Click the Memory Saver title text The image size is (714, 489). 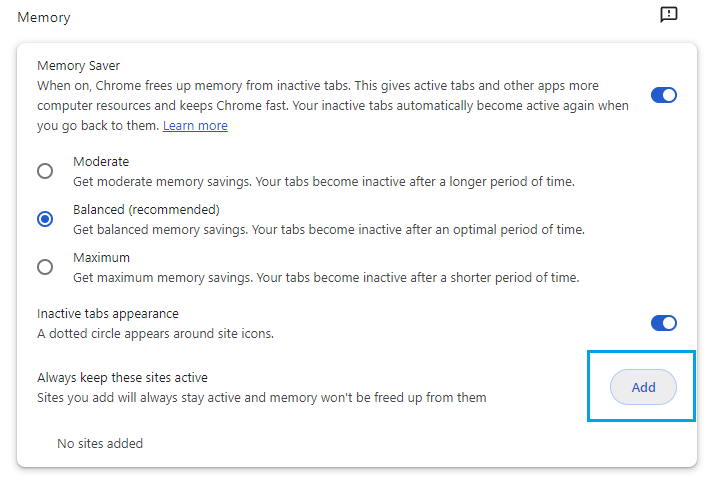(x=78, y=66)
